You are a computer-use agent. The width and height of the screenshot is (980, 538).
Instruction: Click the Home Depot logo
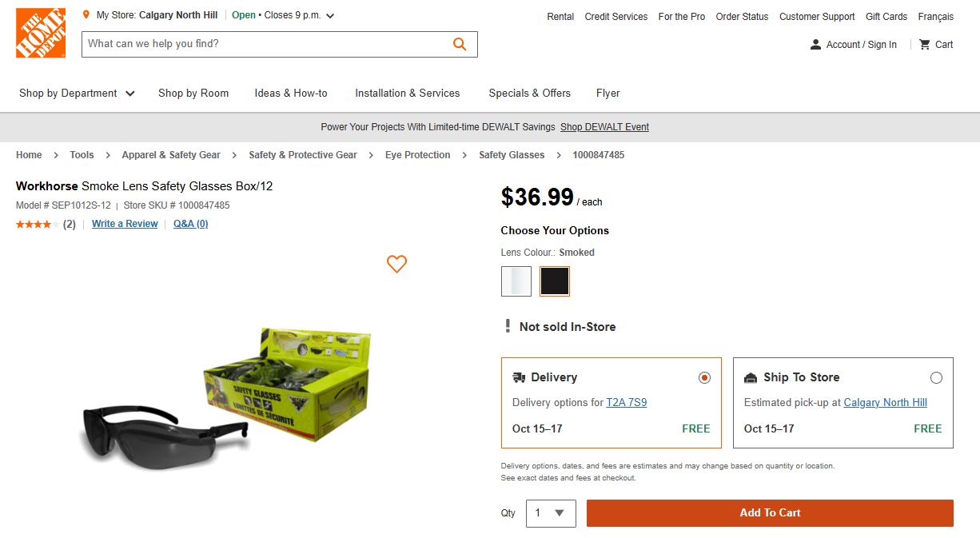coord(40,33)
